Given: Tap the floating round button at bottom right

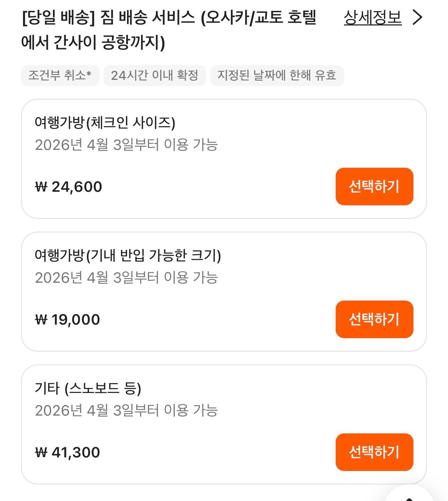Looking at the screenshot, I should click(410, 496).
